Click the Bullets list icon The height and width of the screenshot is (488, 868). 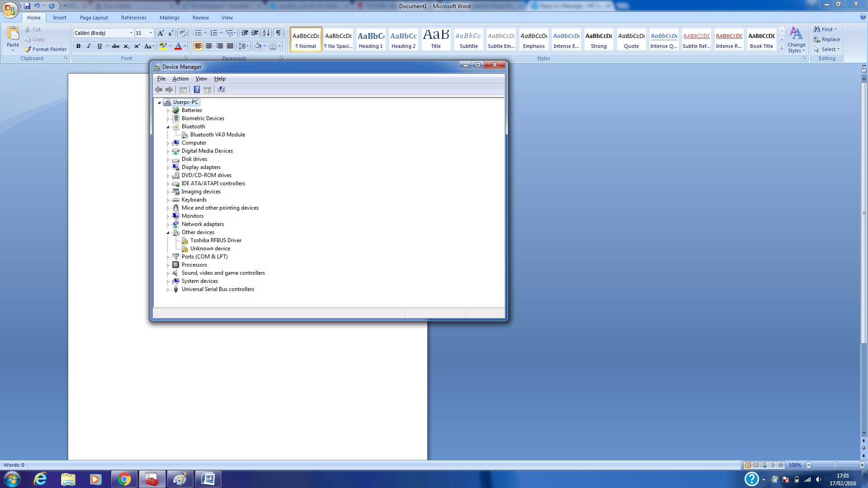pyautogui.click(x=198, y=33)
